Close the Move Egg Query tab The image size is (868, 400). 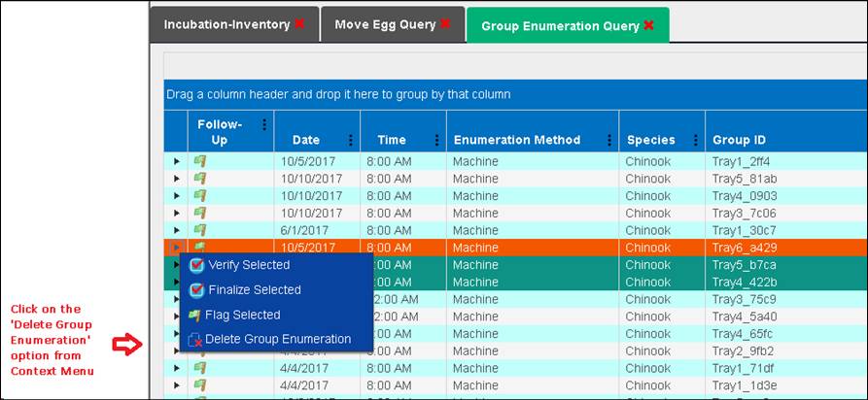tap(444, 24)
